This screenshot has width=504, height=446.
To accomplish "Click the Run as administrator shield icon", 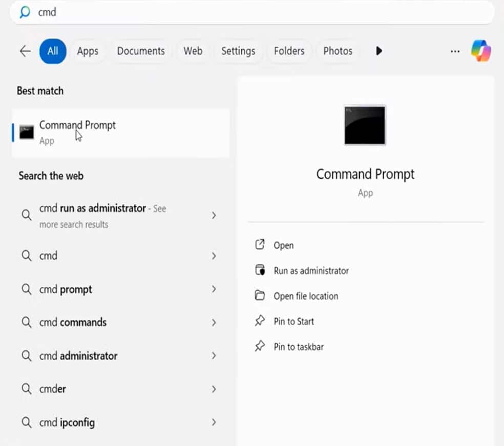I will pos(260,270).
